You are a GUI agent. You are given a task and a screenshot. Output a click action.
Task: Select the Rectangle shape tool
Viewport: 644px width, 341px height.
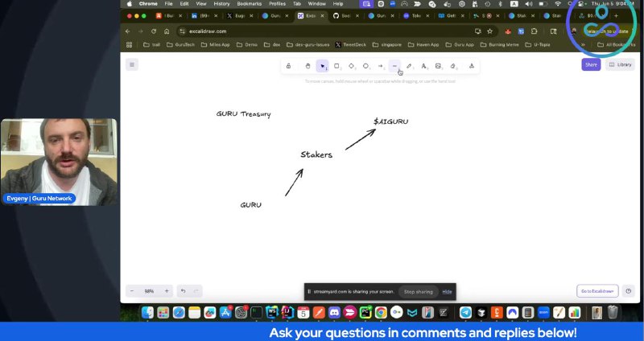[336, 66]
